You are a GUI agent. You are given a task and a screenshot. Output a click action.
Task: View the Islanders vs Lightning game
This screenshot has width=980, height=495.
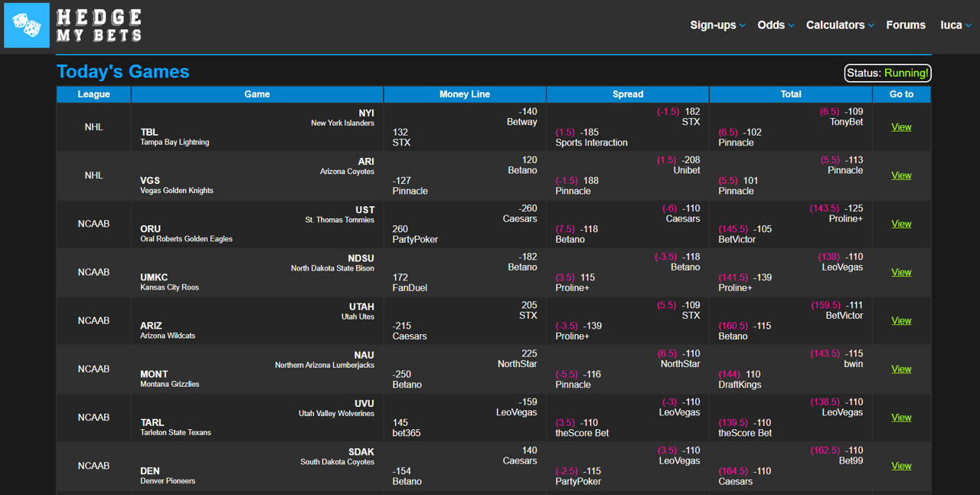(x=901, y=127)
